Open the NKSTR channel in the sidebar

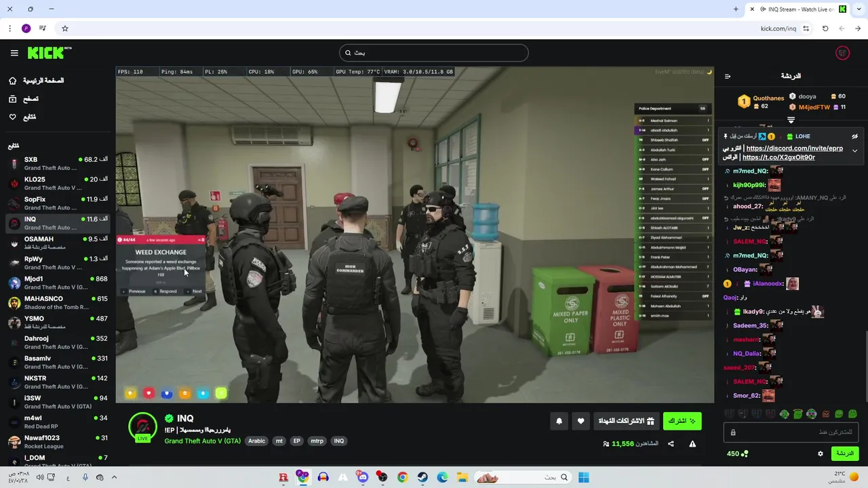click(x=58, y=382)
